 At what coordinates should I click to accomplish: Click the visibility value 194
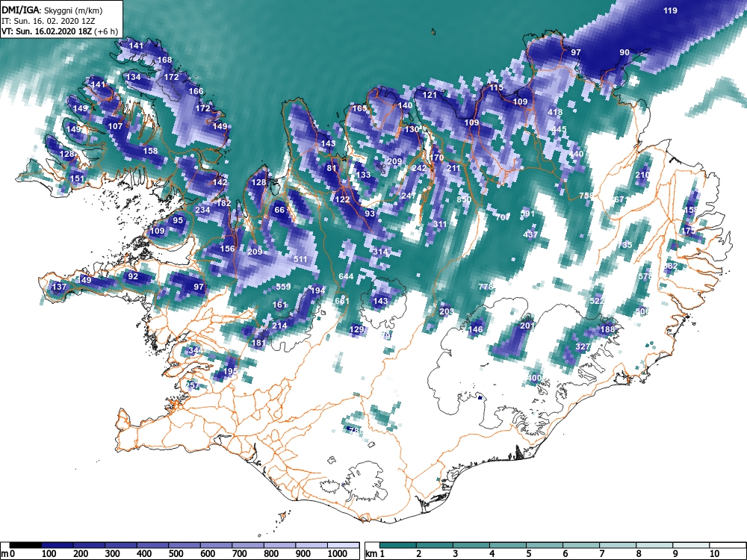[317, 290]
